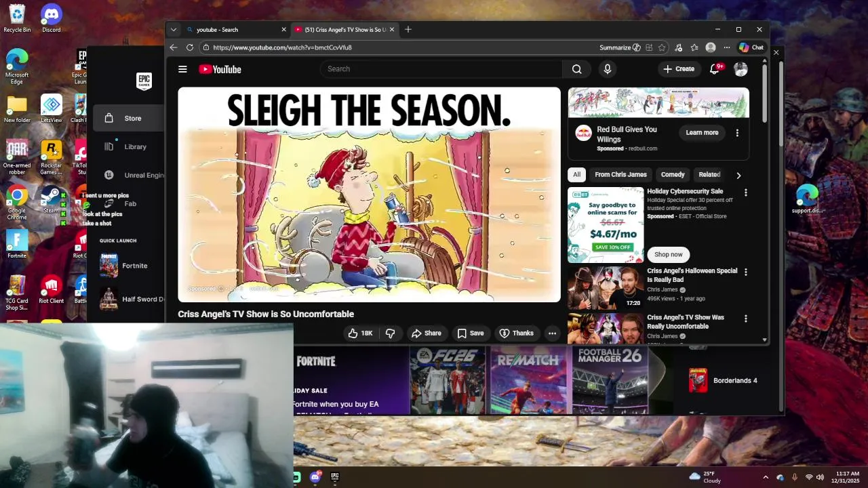Viewport: 868px width, 488px height.
Task: Open the YouTube account avatar menu
Action: [741, 69]
